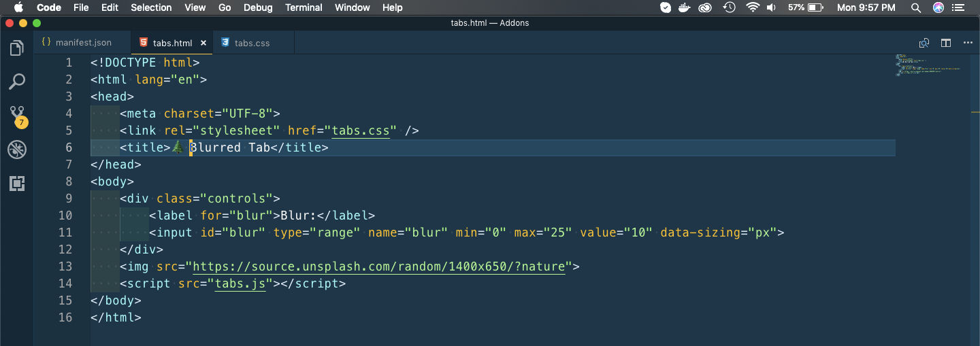Click the open preview icon in editor toolbar
Image resolution: width=980 pixels, height=346 pixels.
pos(924,43)
